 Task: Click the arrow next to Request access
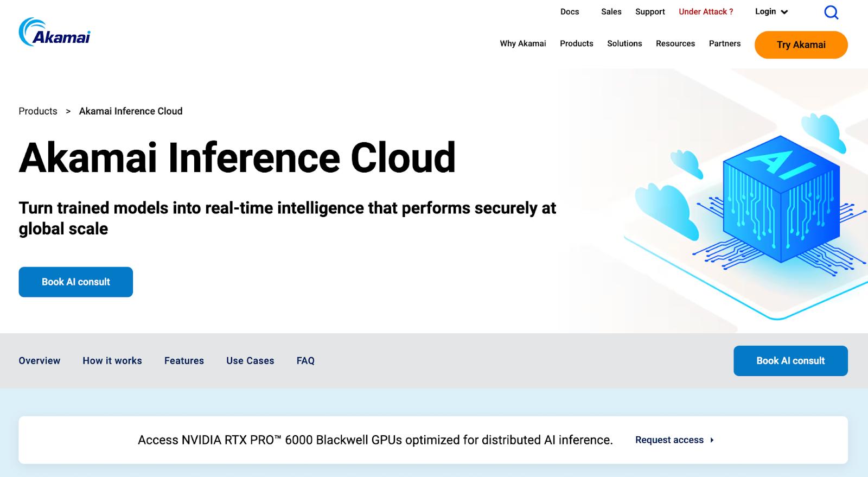click(x=712, y=440)
